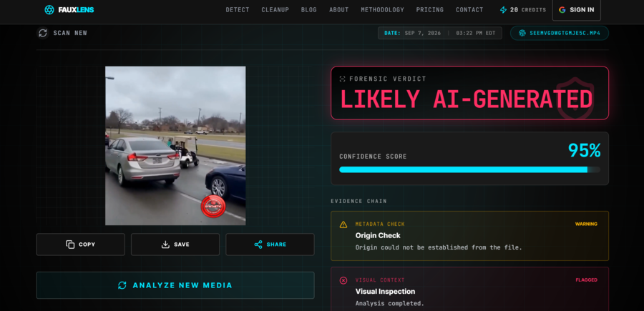
Task: Open the FAUXLENS brand home link
Action: click(69, 10)
